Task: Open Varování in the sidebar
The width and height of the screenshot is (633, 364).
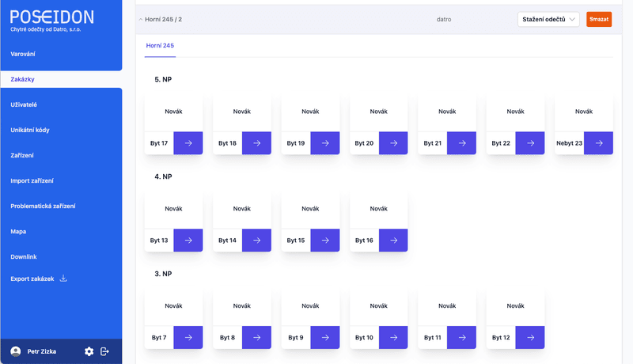Action: point(23,54)
